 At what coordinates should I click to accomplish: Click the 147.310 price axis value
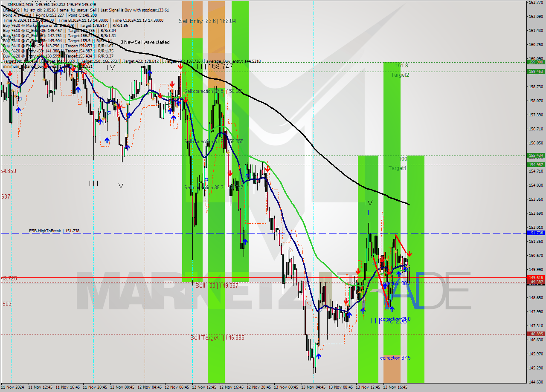(x=535, y=326)
